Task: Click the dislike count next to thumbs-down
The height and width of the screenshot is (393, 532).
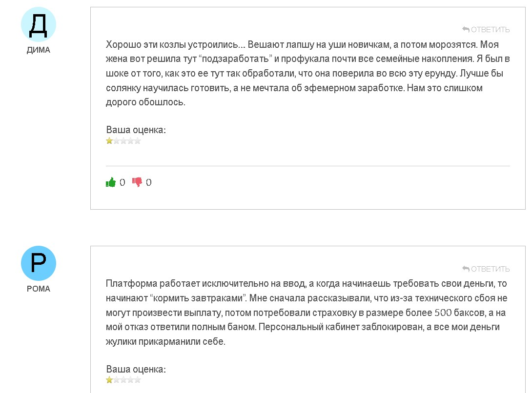Action: pyautogui.click(x=148, y=182)
